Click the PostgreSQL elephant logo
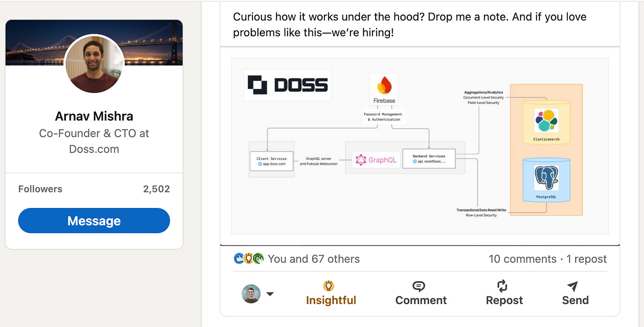644x327 pixels. click(x=546, y=178)
